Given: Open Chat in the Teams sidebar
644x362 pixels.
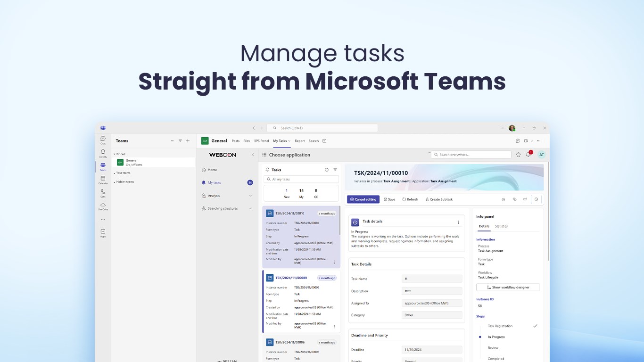Looking at the screenshot, I should tap(103, 140).
